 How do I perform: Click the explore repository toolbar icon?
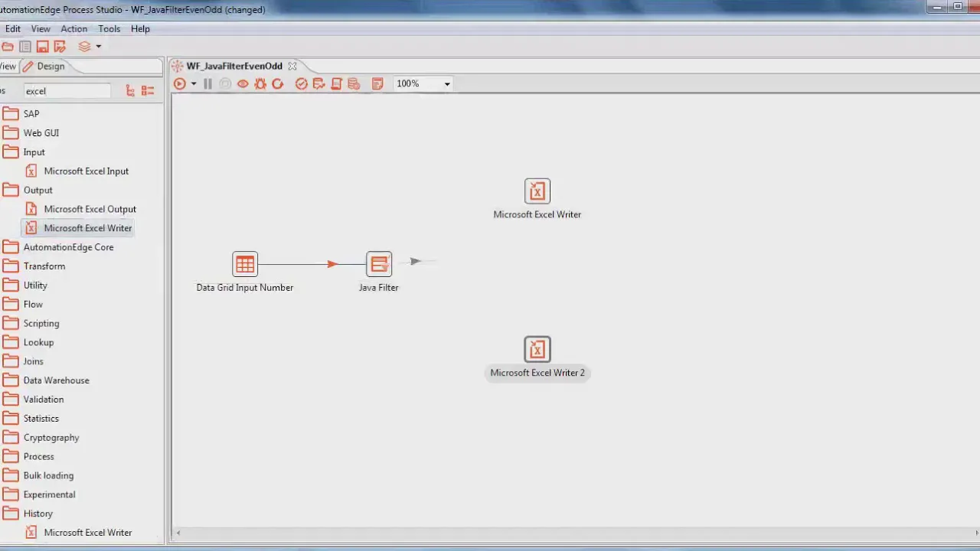tap(25, 47)
